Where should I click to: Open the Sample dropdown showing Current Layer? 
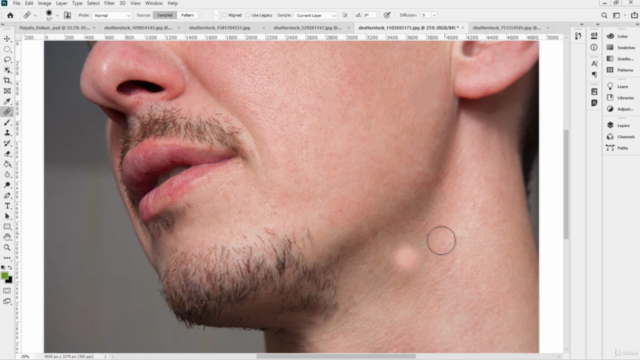coord(315,16)
